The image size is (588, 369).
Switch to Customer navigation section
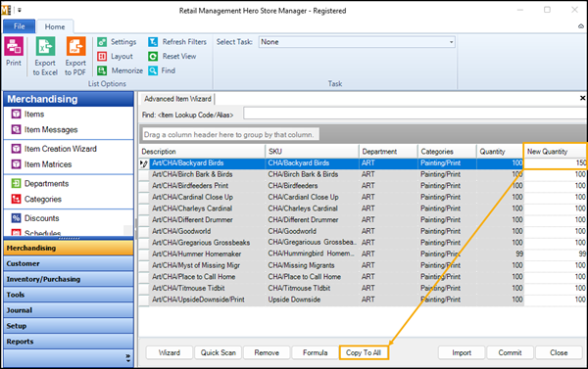click(x=69, y=263)
